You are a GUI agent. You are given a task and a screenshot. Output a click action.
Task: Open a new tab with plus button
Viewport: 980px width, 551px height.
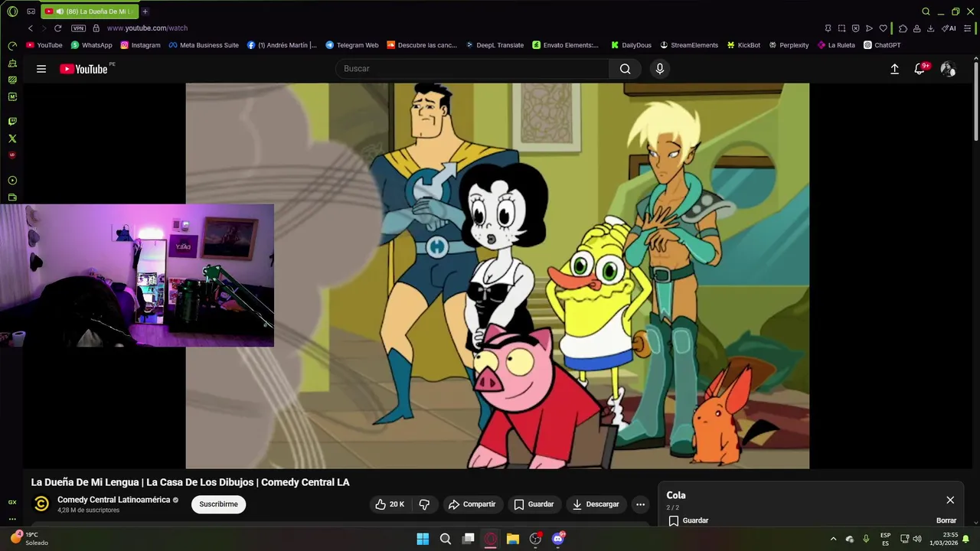tap(145, 11)
